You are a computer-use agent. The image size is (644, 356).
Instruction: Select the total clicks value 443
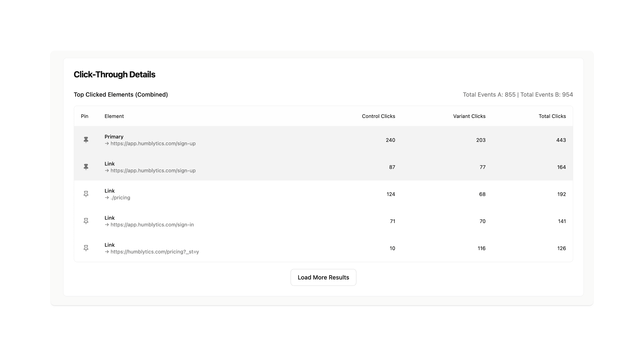[561, 140]
